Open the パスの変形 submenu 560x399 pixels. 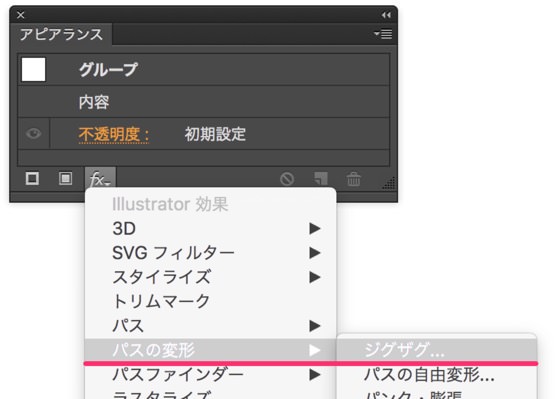(210, 350)
